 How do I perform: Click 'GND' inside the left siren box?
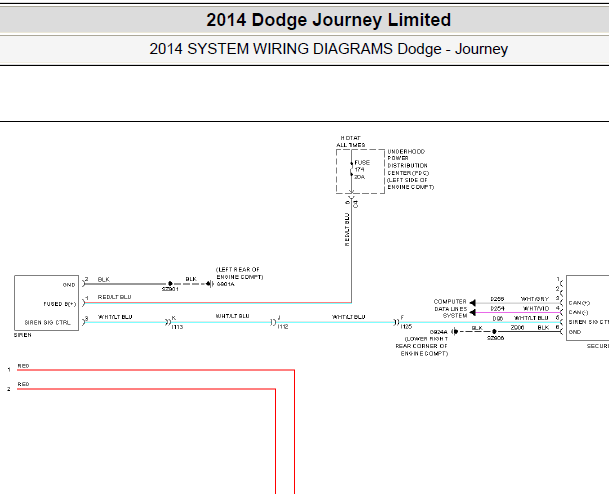pyautogui.click(x=69, y=285)
